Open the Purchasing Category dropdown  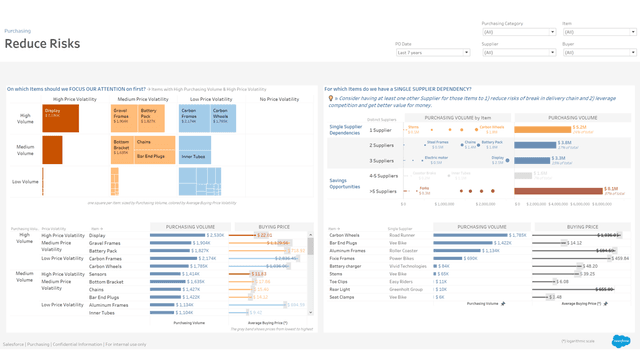point(519,32)
